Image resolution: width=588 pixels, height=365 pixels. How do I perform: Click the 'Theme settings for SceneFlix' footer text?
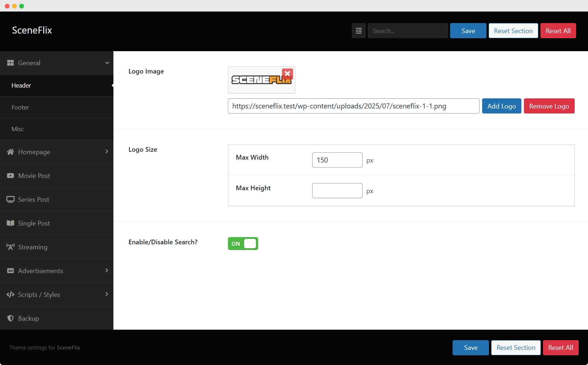45,348
